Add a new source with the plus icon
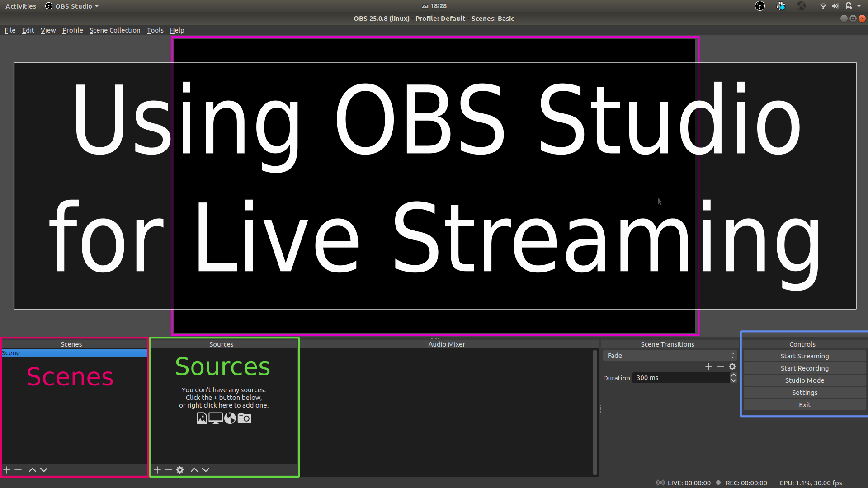Image resolution: width=868 pixels, height=488 pixels. 157,470
